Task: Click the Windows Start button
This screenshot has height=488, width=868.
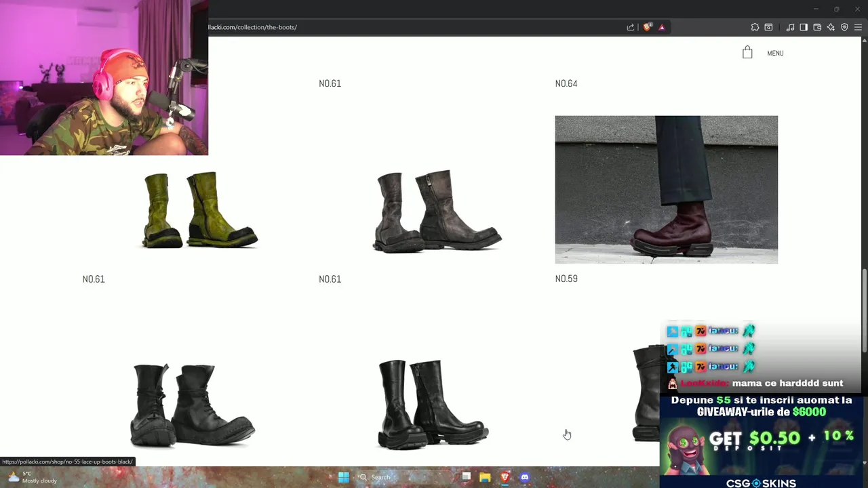Action: [344, 477]
